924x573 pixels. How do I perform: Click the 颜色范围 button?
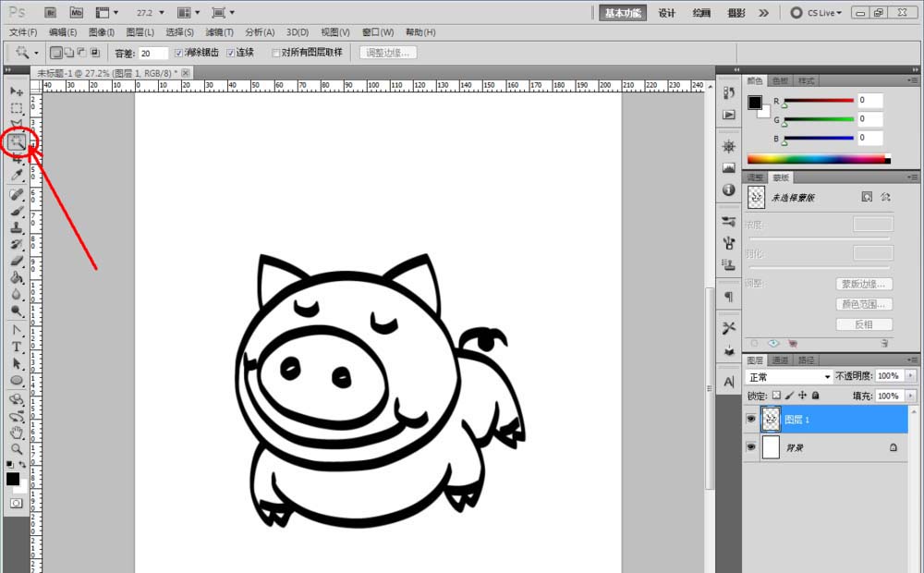864,304
